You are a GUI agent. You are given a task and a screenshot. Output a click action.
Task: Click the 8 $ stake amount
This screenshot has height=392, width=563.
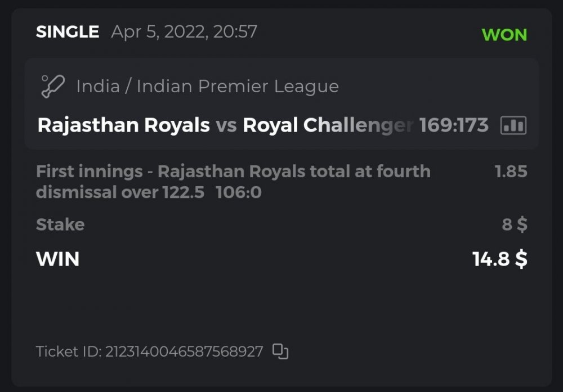tap(515, 225)
